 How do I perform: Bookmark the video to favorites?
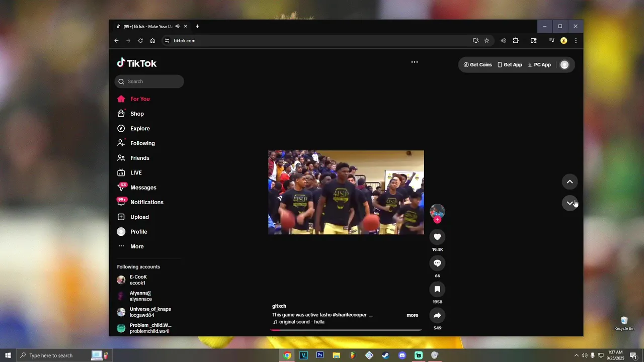click(x=437, y=289)
